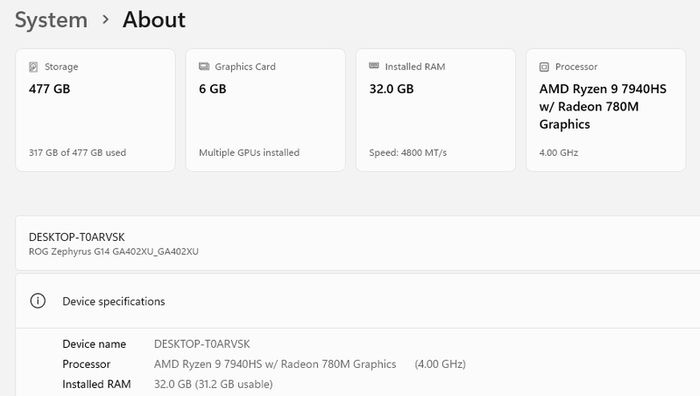Go back to System breadcrumb
Screen dimensions: 700x396
point(51,20)
